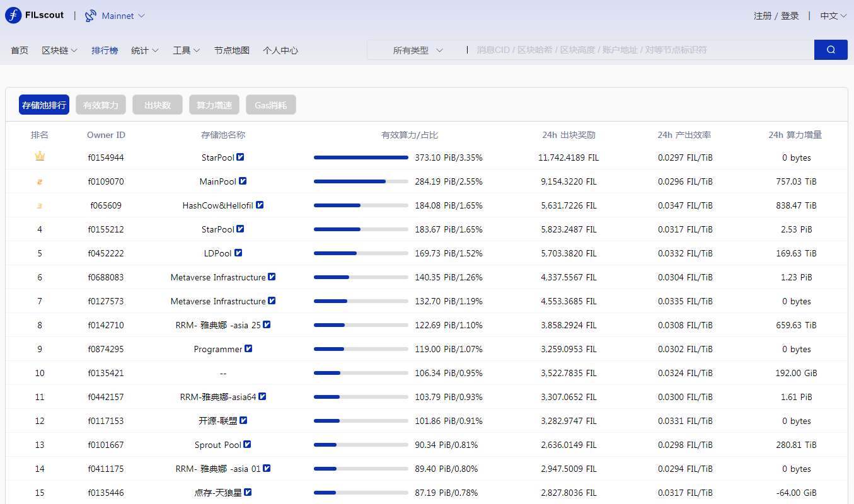
Task: Click the 169.73 PiB power progress bar
Action: pyautogui.click(x=361, y=253)
